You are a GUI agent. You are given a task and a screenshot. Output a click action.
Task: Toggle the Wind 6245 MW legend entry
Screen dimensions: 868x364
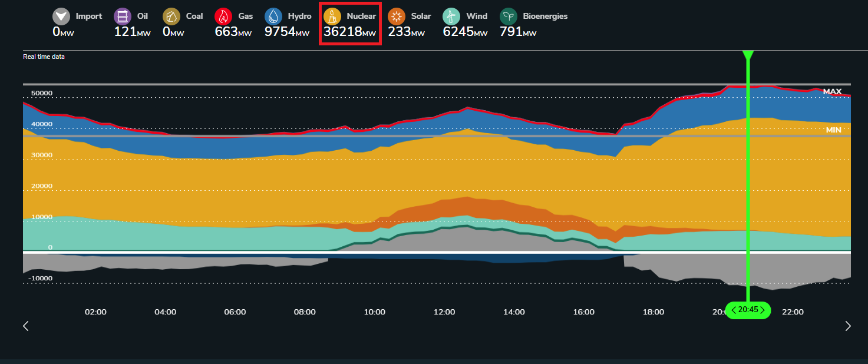click(466, 24)
